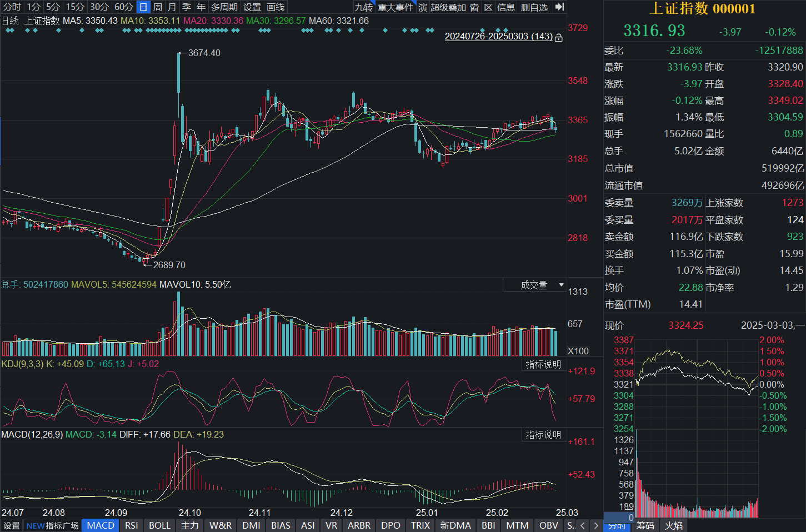The height and width of the screenshot is (532, 806).
Task: Switch to 火焰 flame tab
Action: point(674,525)
